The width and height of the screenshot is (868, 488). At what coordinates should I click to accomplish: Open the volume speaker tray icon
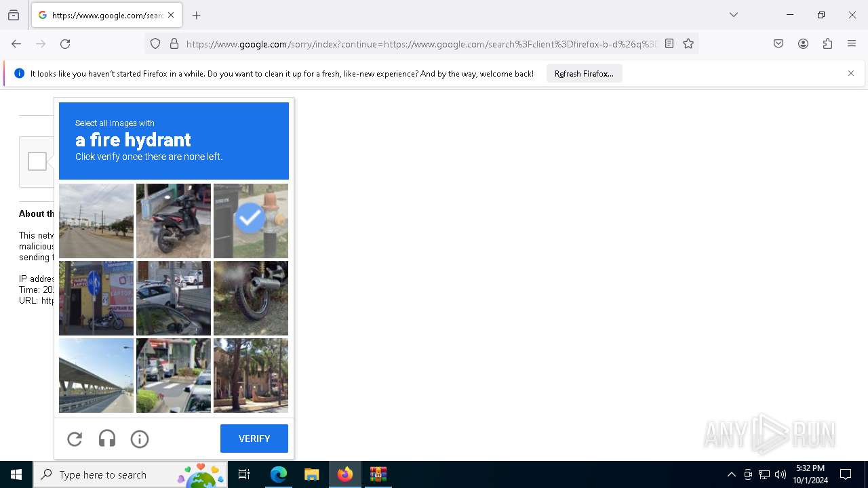(781, 474)
